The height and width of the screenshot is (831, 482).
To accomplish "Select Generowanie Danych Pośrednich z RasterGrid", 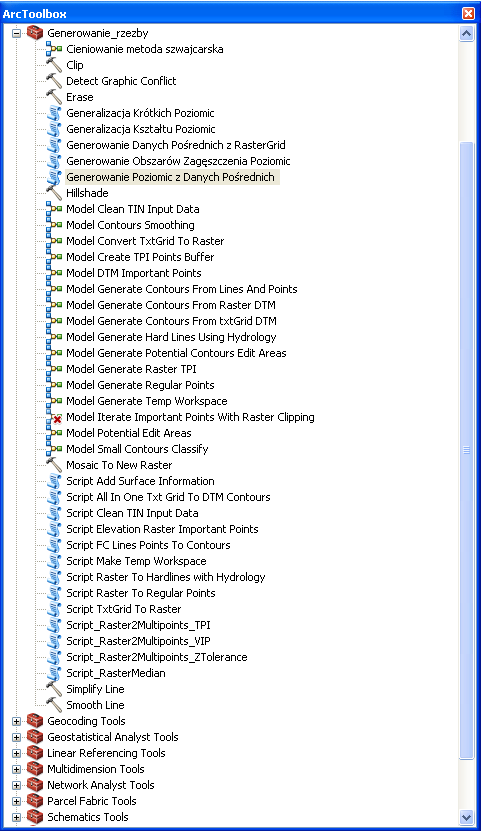I will tap(176, 145).
